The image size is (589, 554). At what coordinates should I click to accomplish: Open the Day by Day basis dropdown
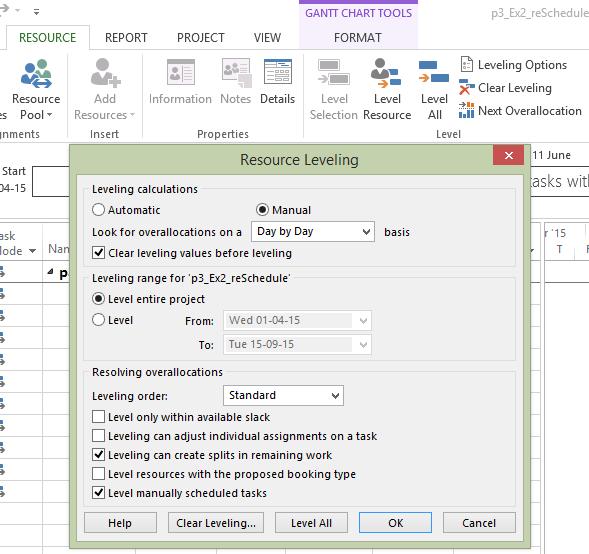coord(313,231)
